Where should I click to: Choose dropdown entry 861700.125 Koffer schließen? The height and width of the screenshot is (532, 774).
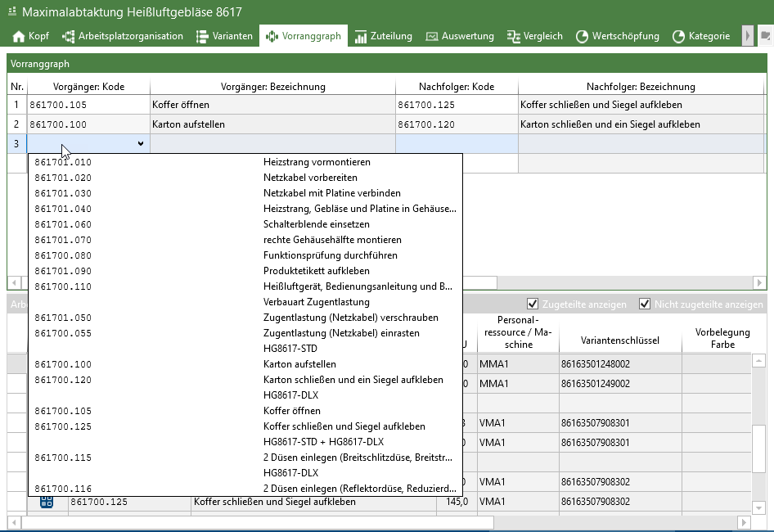(x=245, y=426)
